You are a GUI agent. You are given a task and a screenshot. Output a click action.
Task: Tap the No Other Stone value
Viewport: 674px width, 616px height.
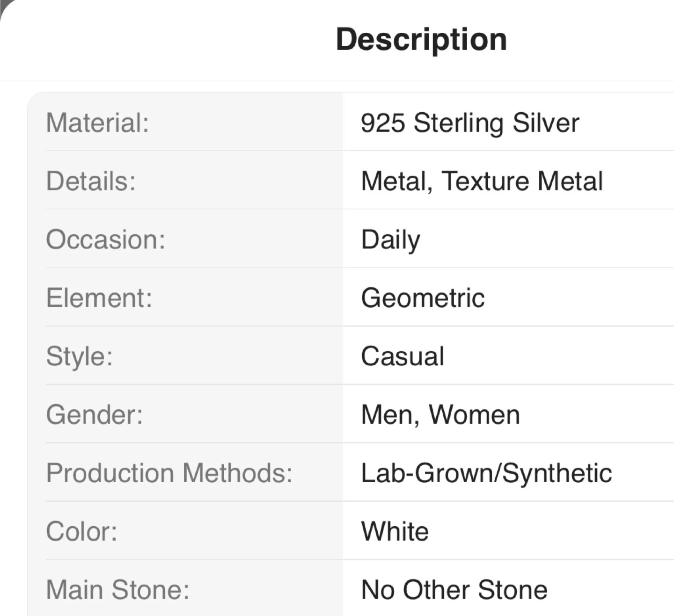pos(454,589)
